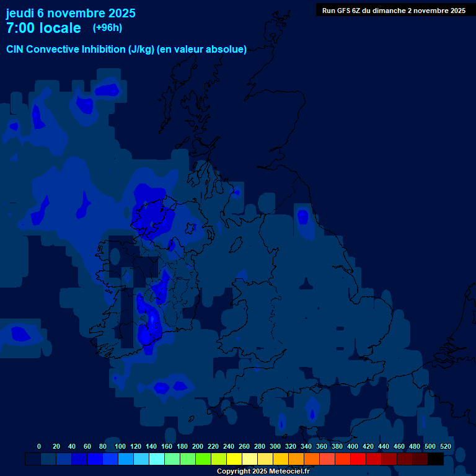The image size is (476, 476).
Task: Click the first dark swatch at legend's left end
Action: (x=33, y=459)
